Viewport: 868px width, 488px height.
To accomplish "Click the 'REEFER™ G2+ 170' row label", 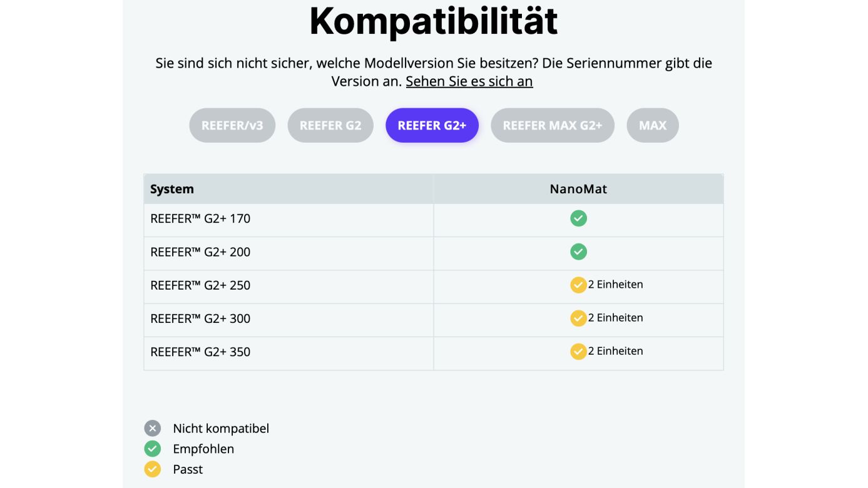I will [x=200, y=218].
